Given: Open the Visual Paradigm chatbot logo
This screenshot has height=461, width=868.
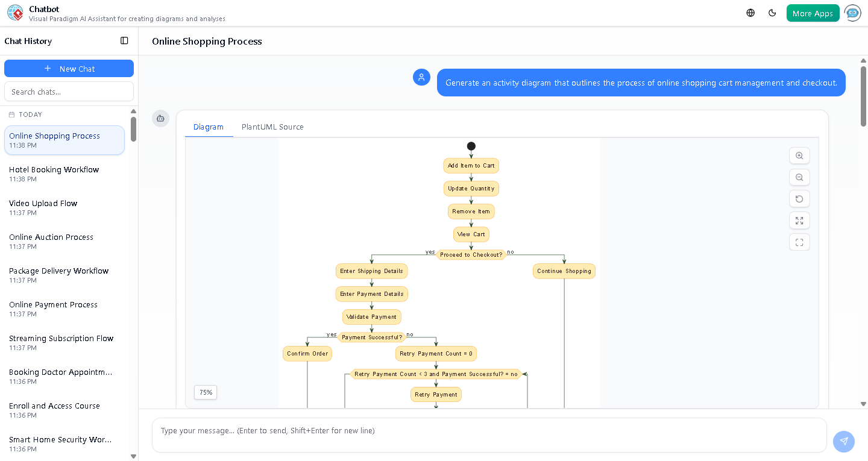Looking at the screenshot, I should (x=15, y=13).
